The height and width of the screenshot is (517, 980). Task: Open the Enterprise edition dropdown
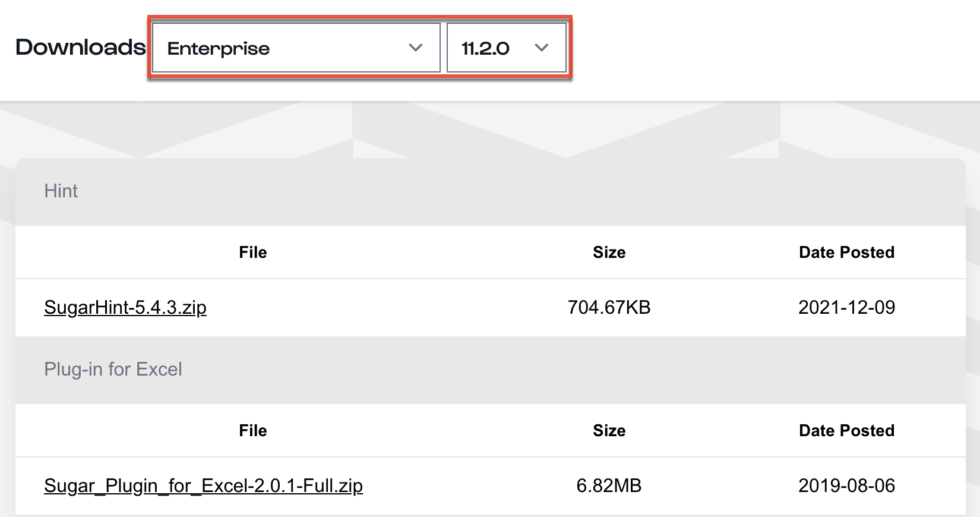[296, 48]
